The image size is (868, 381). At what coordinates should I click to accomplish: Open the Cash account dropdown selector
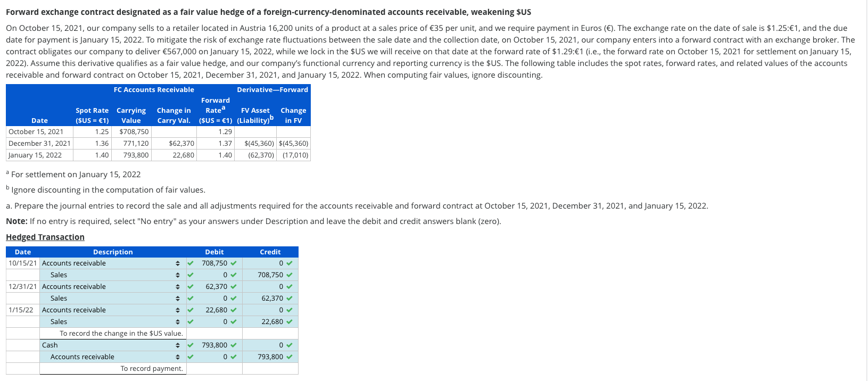click(x=177, y=345)
